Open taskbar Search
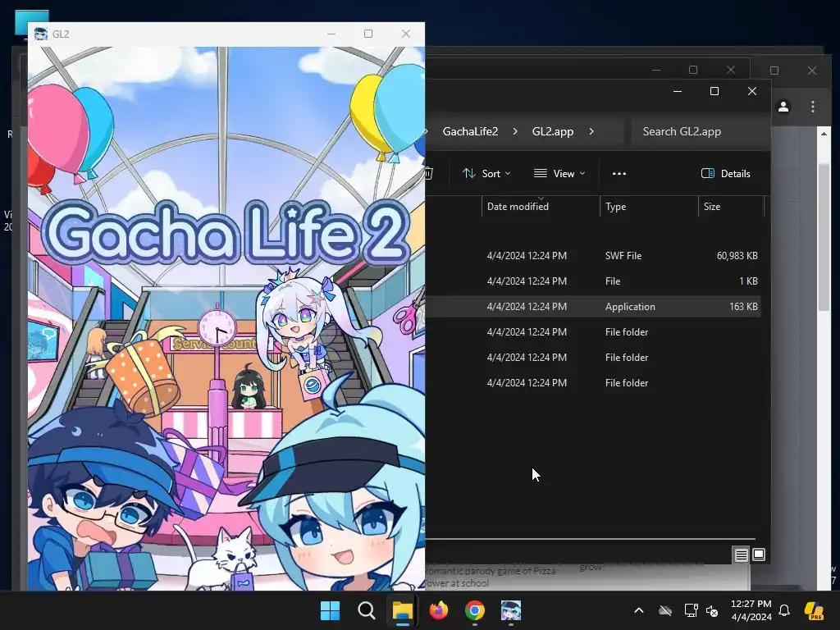The height and width of the screenshot is (630, 840). point(367,610)
